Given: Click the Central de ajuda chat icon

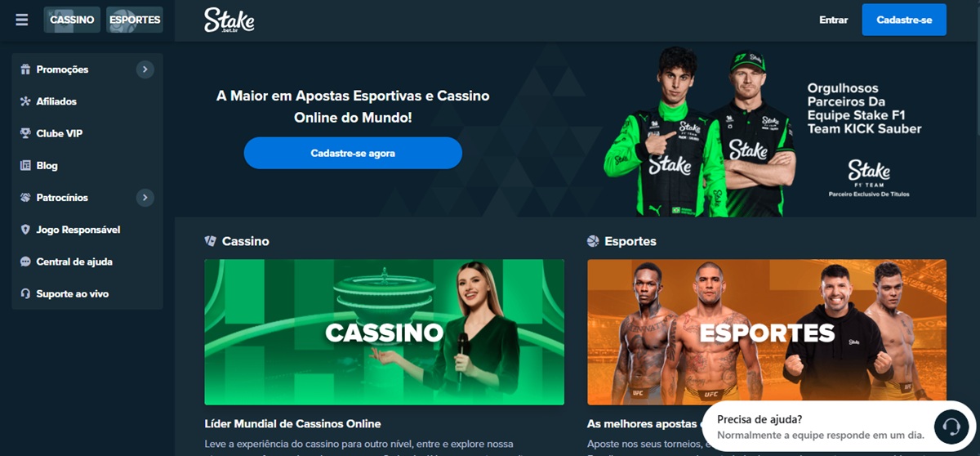Looking at the screenshot, I should click(25, 262).
